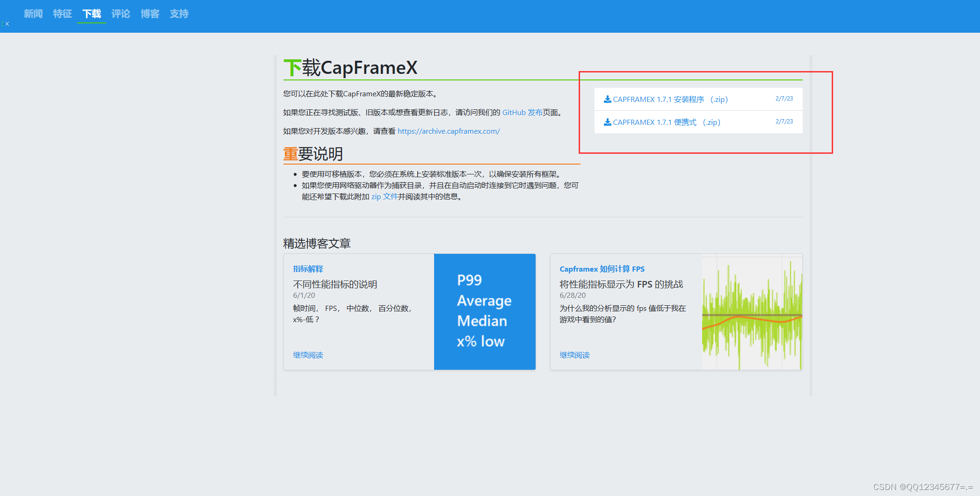Screen dimensions: 980x496
Task: Click 继续阅读 under 将性能指标显示为 FPS 的挑战
Action: (574, 355)
